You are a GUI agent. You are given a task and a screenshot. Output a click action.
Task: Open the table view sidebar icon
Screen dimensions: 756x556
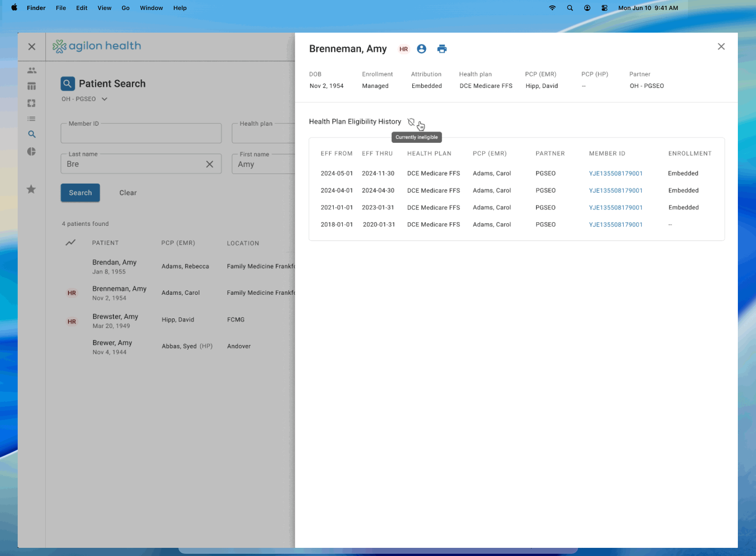click(32, 86)
